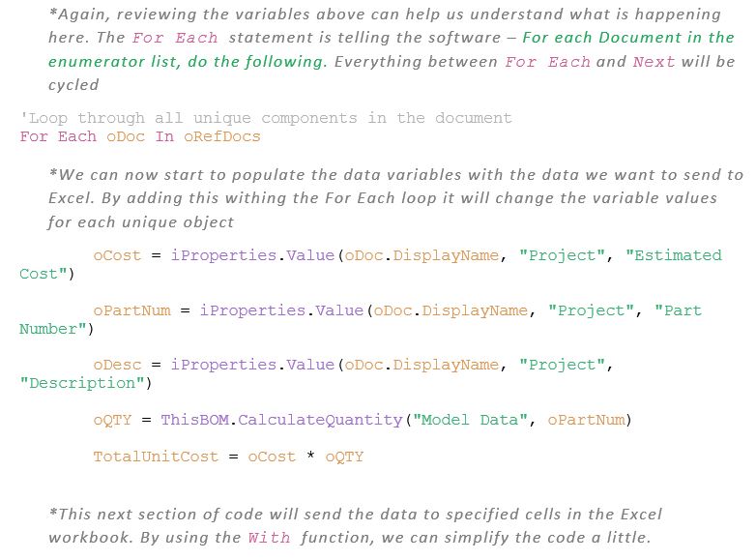Click the In keyword before oRefDocs
Screen dimensions: 756x560
tap(164, 136)
